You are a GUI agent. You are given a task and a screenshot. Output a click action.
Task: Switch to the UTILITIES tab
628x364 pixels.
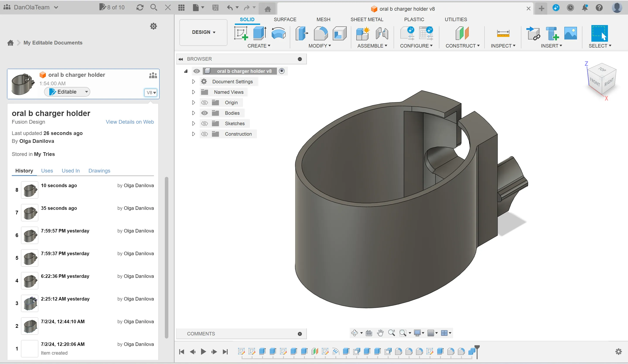[x=456, y=19]
